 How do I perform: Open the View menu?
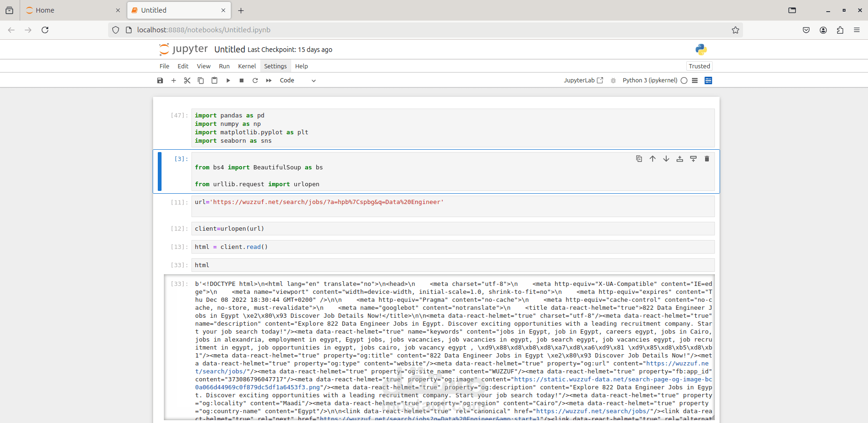204,66
